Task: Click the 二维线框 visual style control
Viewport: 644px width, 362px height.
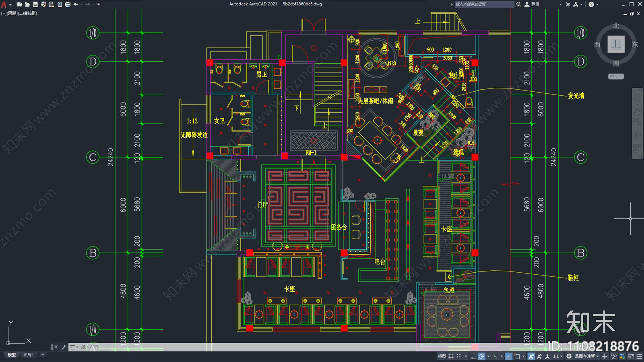Action: tap(27, 13)
